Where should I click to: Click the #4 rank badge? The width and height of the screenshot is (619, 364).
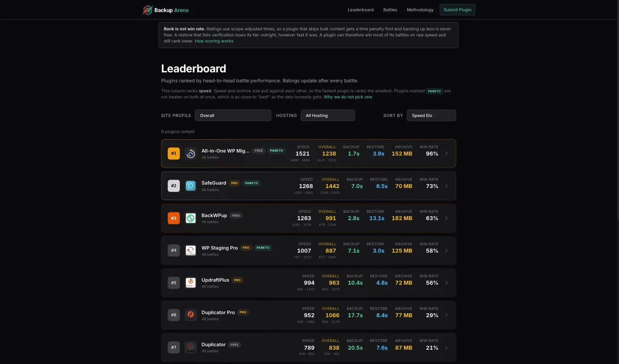coord(174,250)
